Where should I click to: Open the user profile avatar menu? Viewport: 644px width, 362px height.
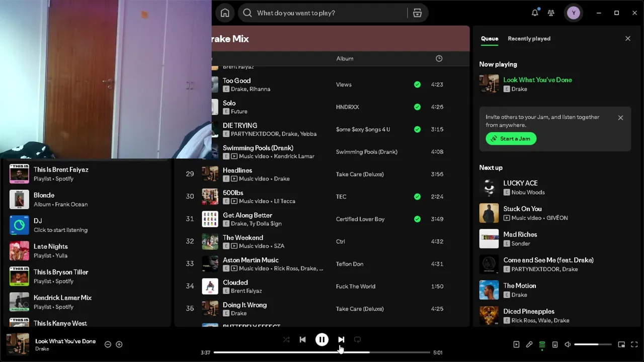coord(574,13)
